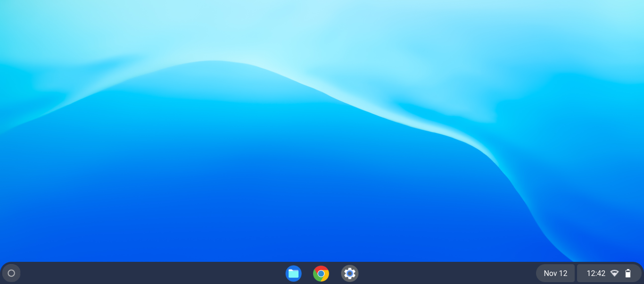
Task: Click the shelf gap between Files and Chrome
Action: 307,273
